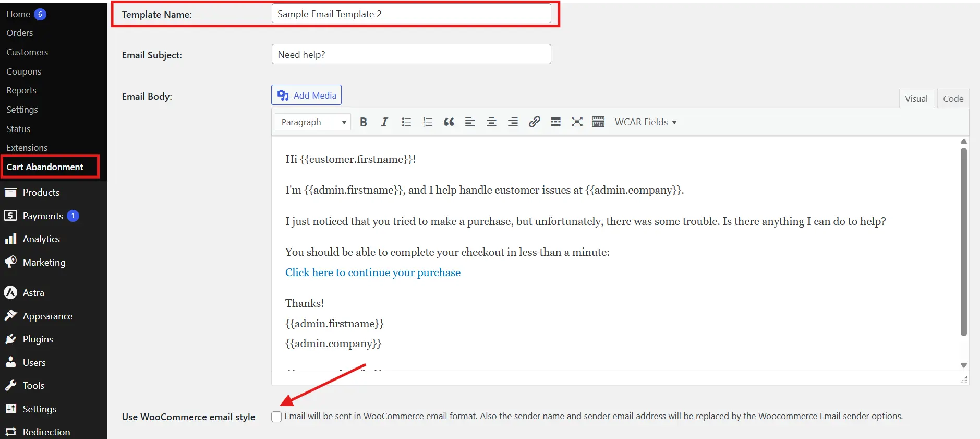The height and width of the screenshot is (439, 980).
Task: Open Marketing in the admin sidebar
Action: pyautogui.click(x=44, y=262)
